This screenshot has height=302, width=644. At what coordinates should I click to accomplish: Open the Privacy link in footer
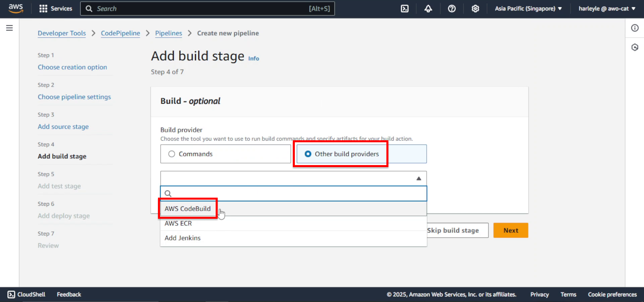coord(539,294)
